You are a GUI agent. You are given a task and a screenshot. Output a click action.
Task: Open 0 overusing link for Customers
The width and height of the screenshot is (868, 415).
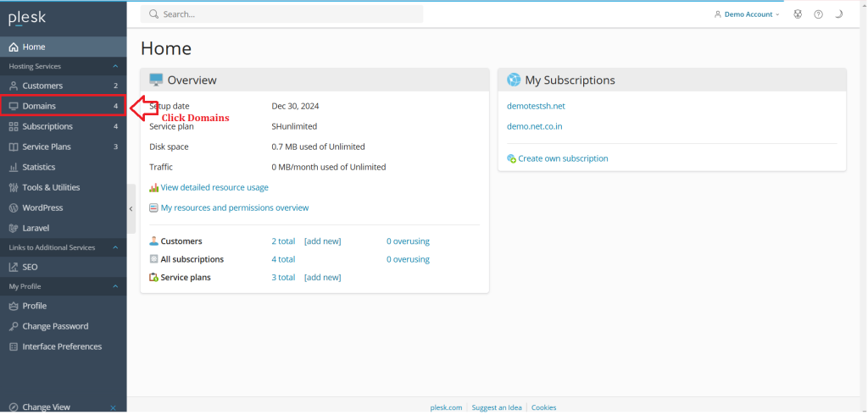pos(408,241)
